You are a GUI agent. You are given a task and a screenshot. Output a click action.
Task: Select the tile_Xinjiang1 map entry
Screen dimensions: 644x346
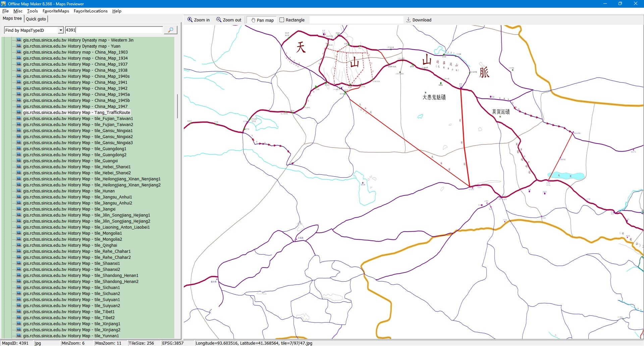pyautogui.click(x=71, y=324)
